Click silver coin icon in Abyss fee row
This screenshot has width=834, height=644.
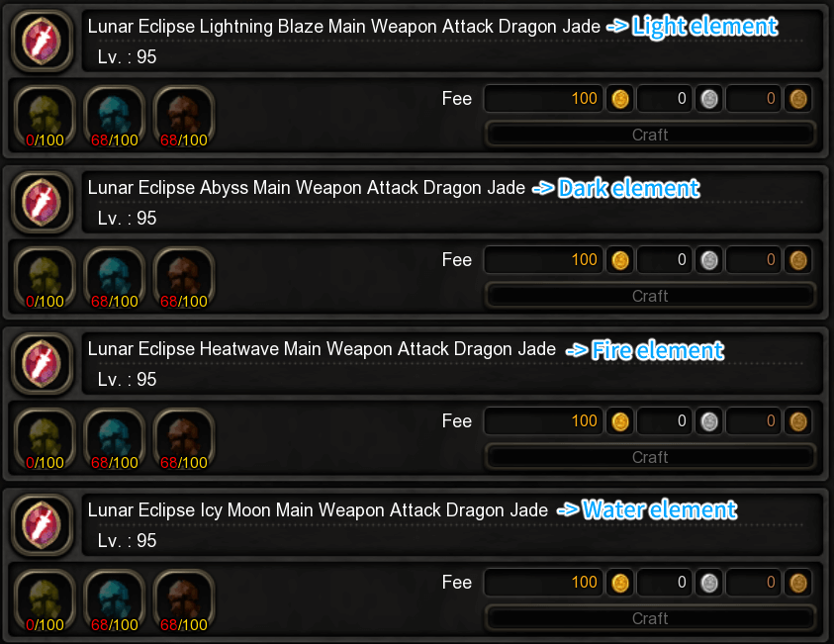pos(709,260)
